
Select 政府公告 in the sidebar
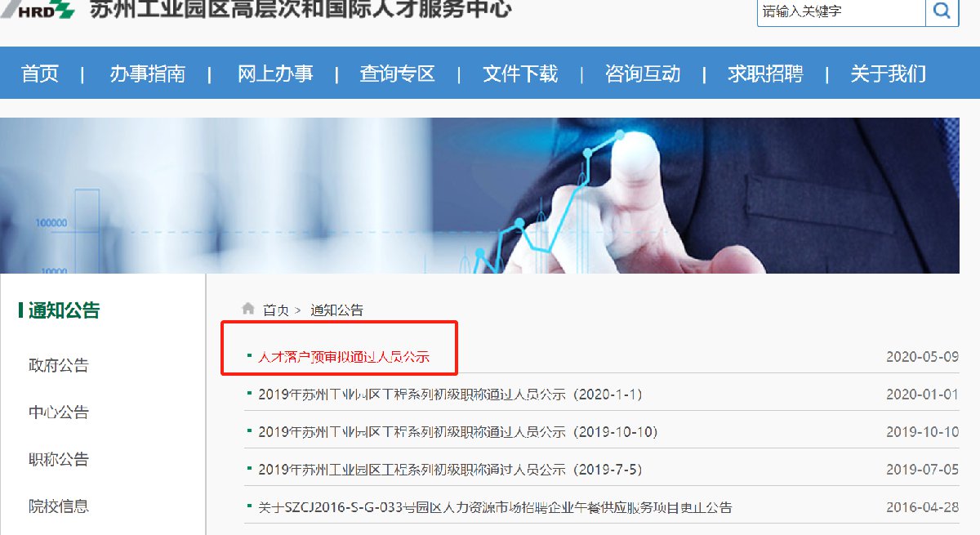click(59, 365)
